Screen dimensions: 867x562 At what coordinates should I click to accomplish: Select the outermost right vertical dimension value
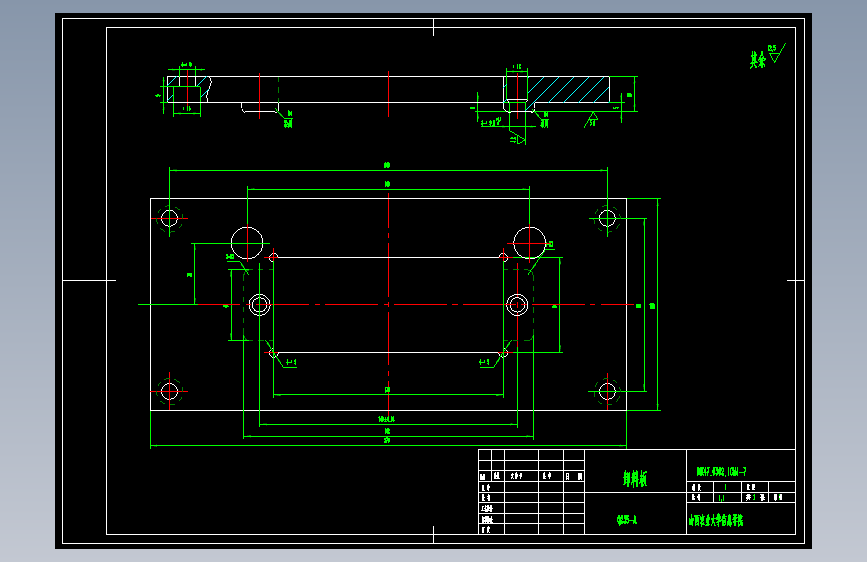652,306
